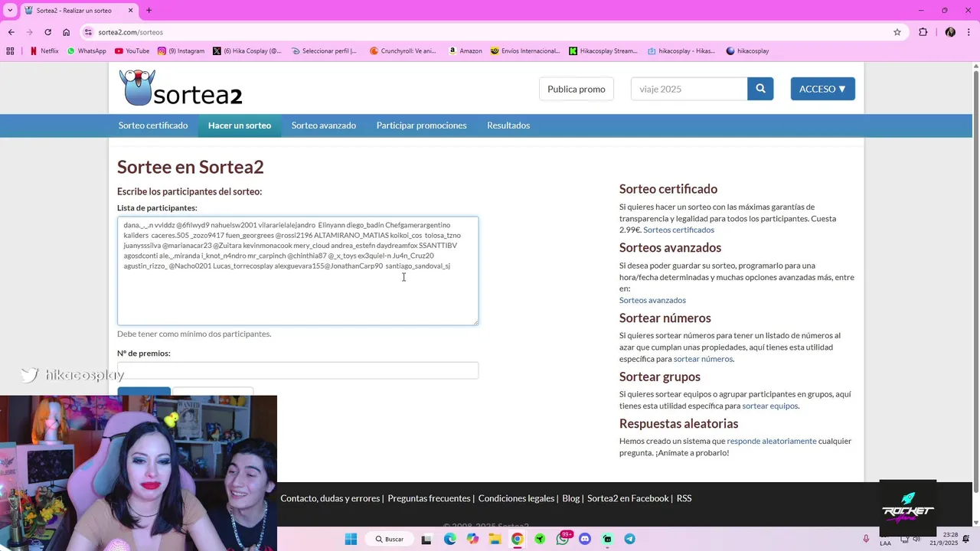Open Preguntas frecuentes footer link
980x551 pixels.
point(429,498)
